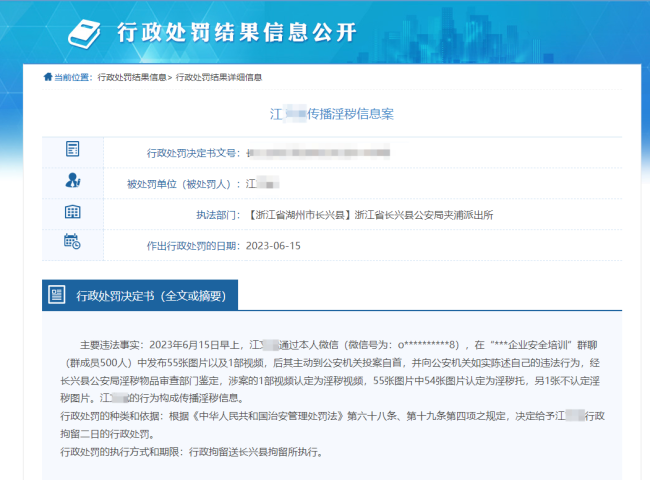Click the 被处罚单位（被处罚人） label
The width and height of the screenshot is (650, 480).
click(183, 184)
